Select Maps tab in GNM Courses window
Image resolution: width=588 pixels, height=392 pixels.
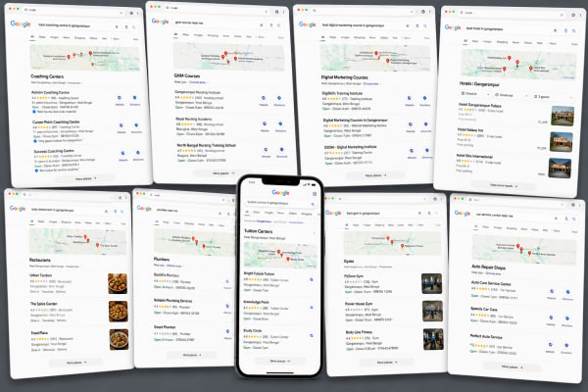click(185, 35)
